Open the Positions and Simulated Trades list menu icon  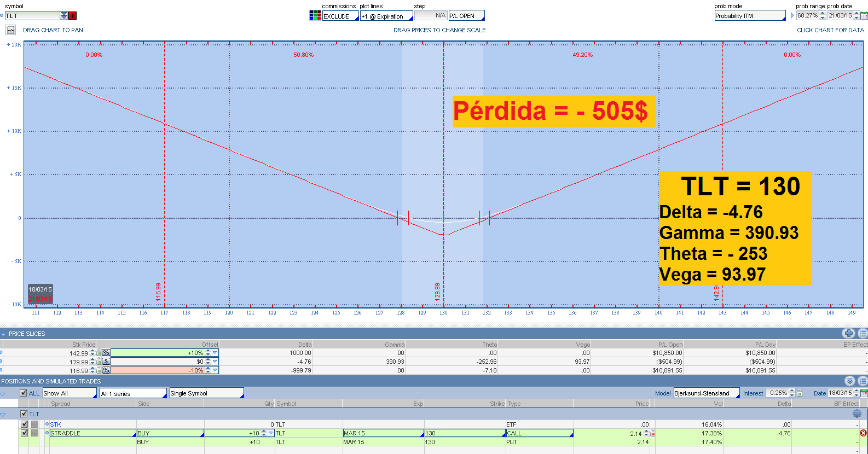pos(863,381)
